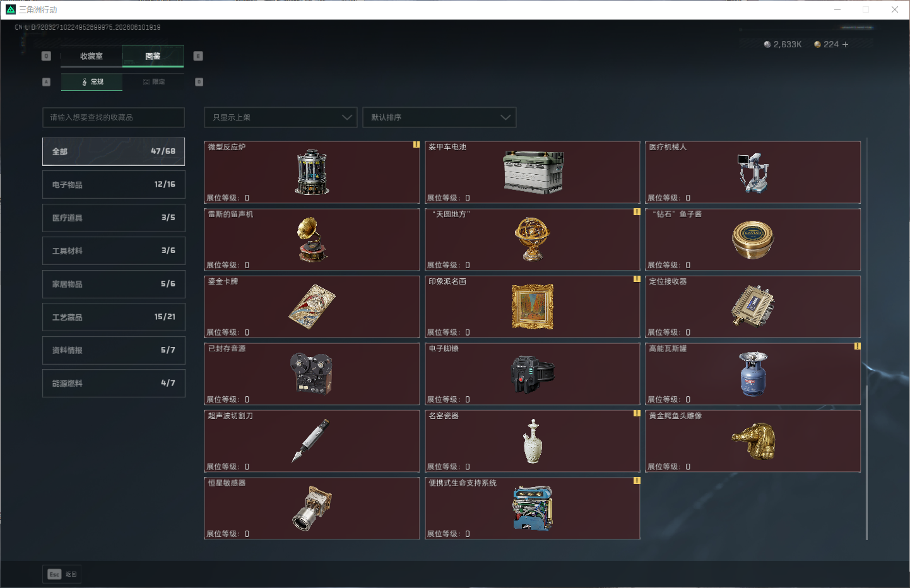Show 全部 items category
The height and width of the screenshot is (588, 910).
point(114,151)
